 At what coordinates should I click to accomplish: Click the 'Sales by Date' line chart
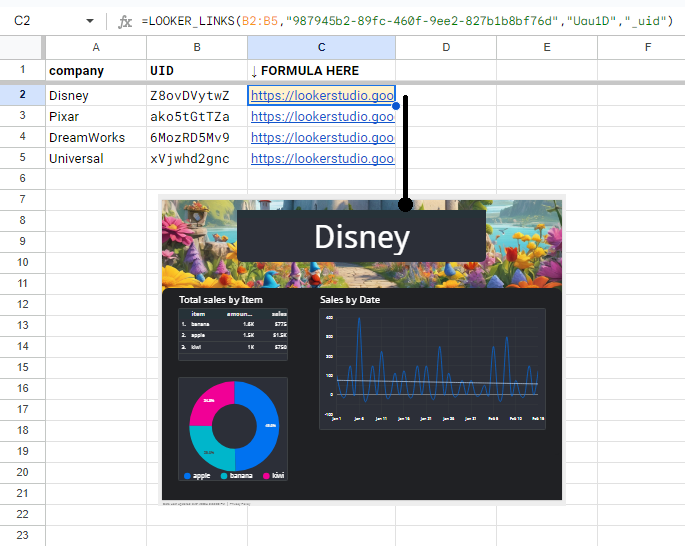[432, 369]
